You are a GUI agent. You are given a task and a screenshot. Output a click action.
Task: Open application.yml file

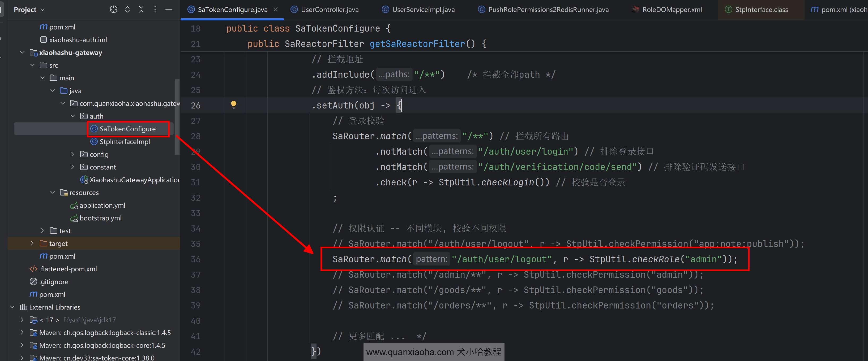click(102, 205)
